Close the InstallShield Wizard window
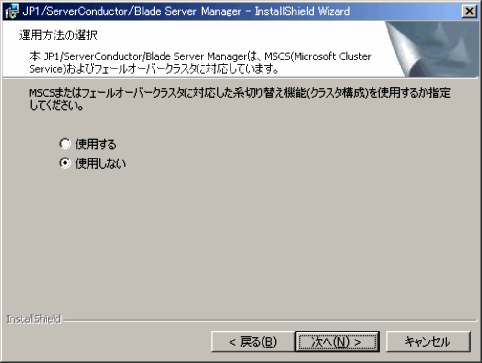The height and width of the screenshot is (363, 482). (x=469, y=11)
